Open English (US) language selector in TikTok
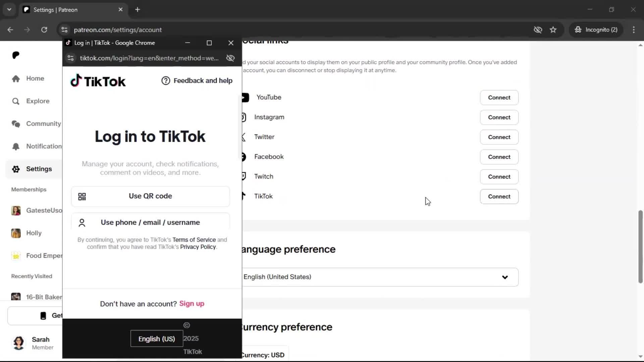644x362 pixels. (157, 339)
